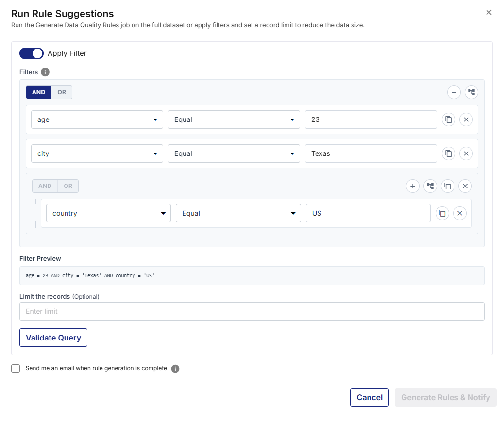Add a subgroup inside nested group
The height and width of the screenshot is (425, 504).
coord(430,186)
